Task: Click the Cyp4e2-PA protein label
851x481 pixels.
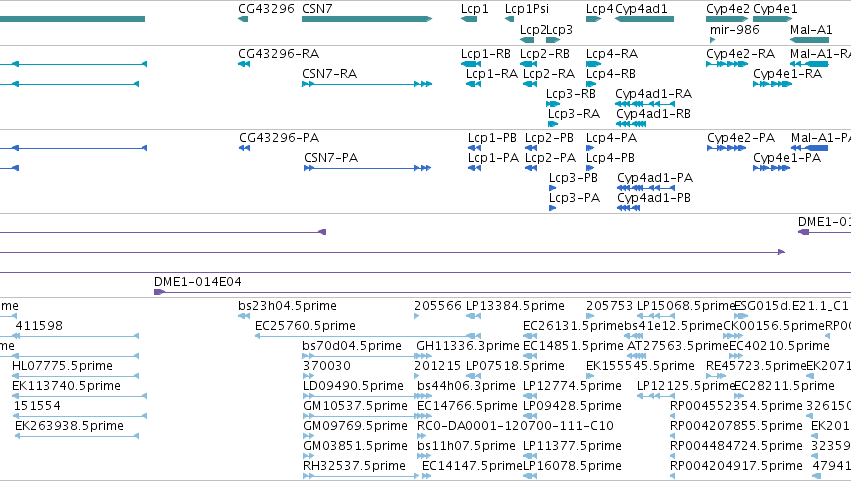Action: (x=741, y=138)
